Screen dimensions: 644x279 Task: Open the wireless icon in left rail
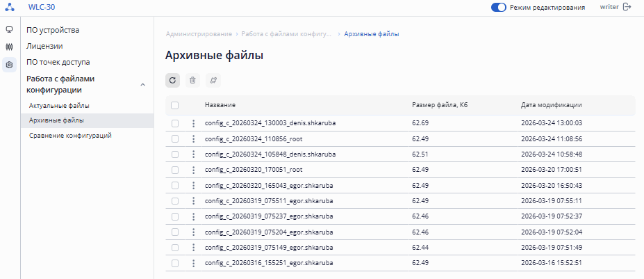click(x=9, y=47)
